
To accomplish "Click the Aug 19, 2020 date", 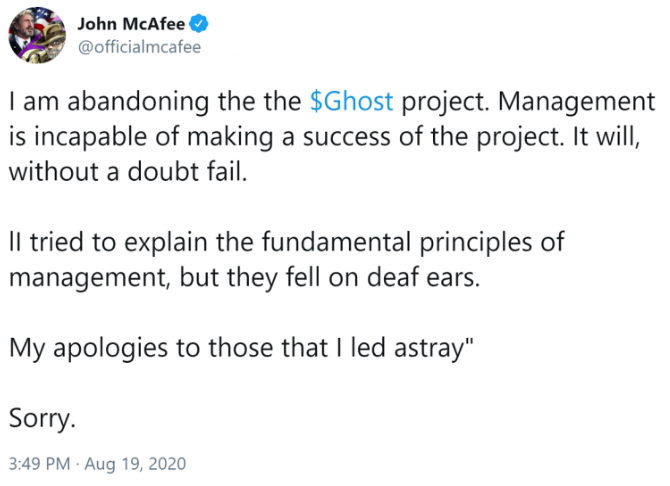I will tap(135, 464).
